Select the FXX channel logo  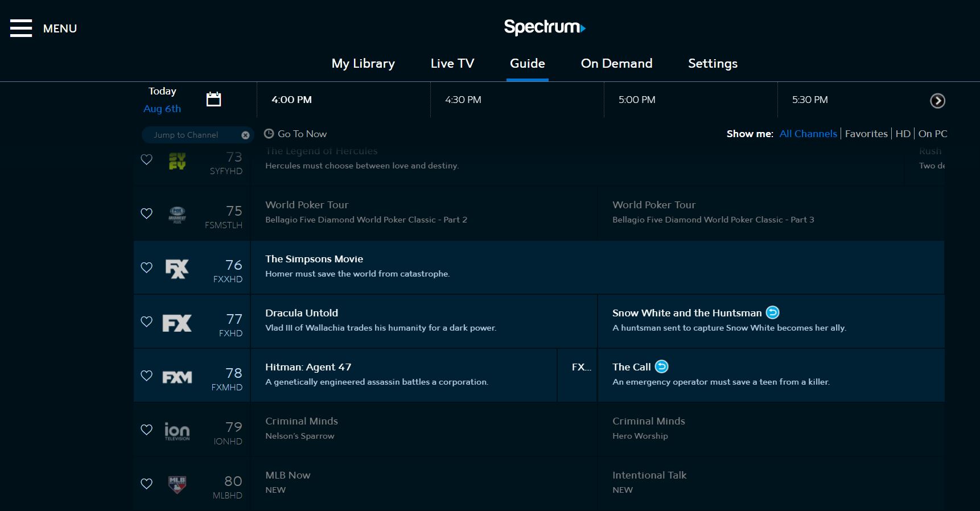177,268
